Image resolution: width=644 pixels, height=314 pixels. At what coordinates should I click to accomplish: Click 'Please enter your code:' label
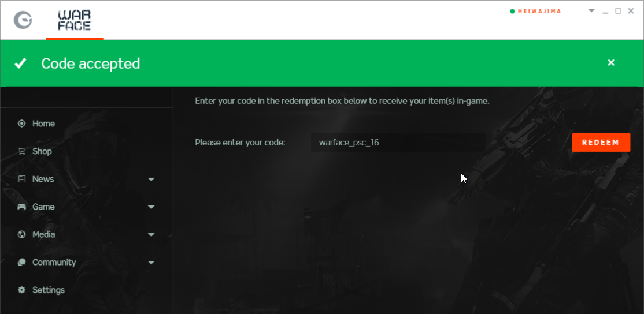click(240, 143)
